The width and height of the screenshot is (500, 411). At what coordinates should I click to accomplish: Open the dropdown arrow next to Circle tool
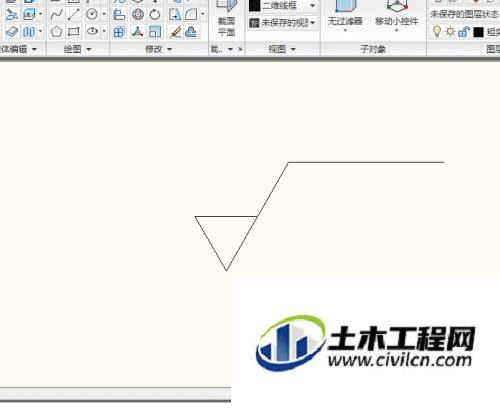[104, 14]
